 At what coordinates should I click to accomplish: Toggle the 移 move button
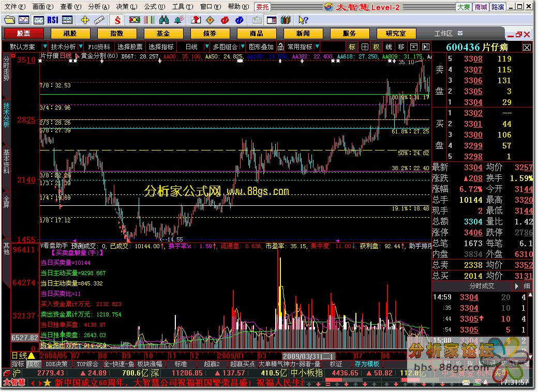401,47
